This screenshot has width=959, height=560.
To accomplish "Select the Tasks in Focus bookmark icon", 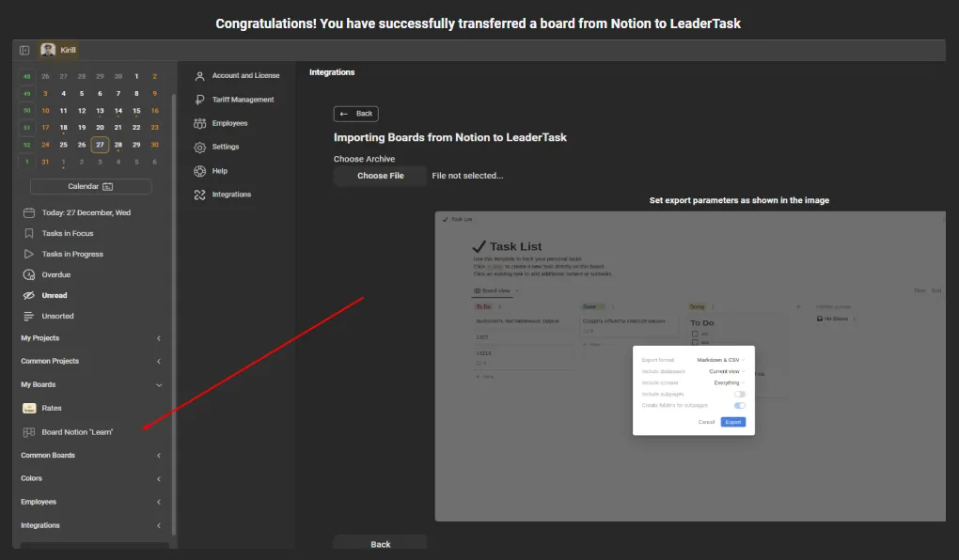I will point(29,233).
